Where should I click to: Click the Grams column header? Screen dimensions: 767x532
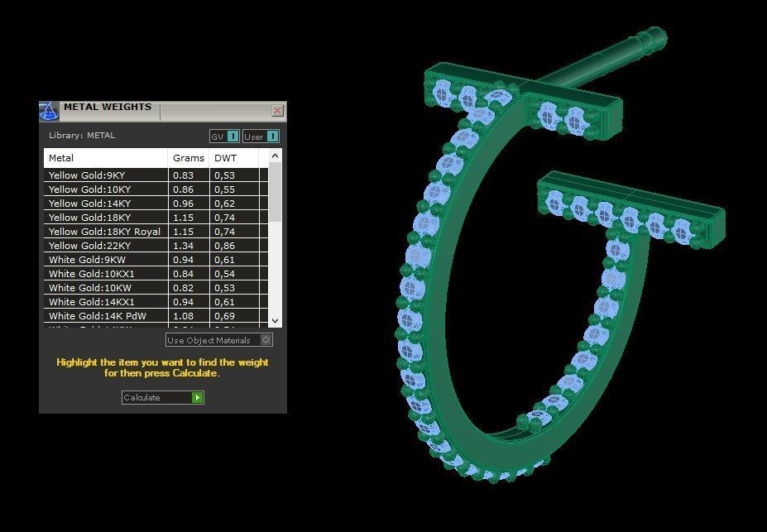click(x=189, y=158)
